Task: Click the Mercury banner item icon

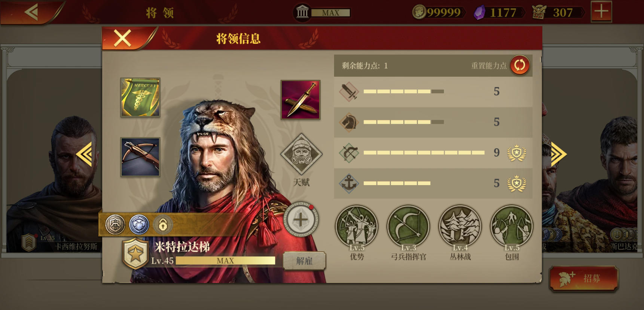Action: [x=140, y=97]
